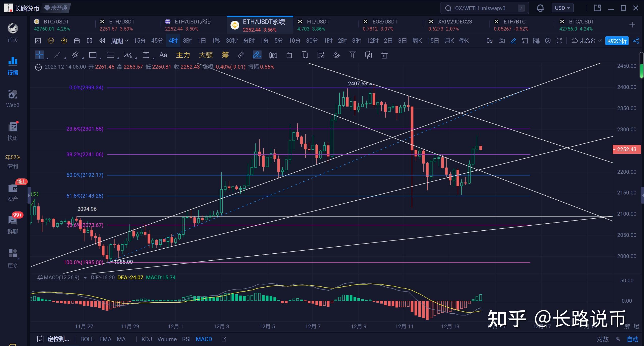Open the magnet snap icon

point(337,55)
